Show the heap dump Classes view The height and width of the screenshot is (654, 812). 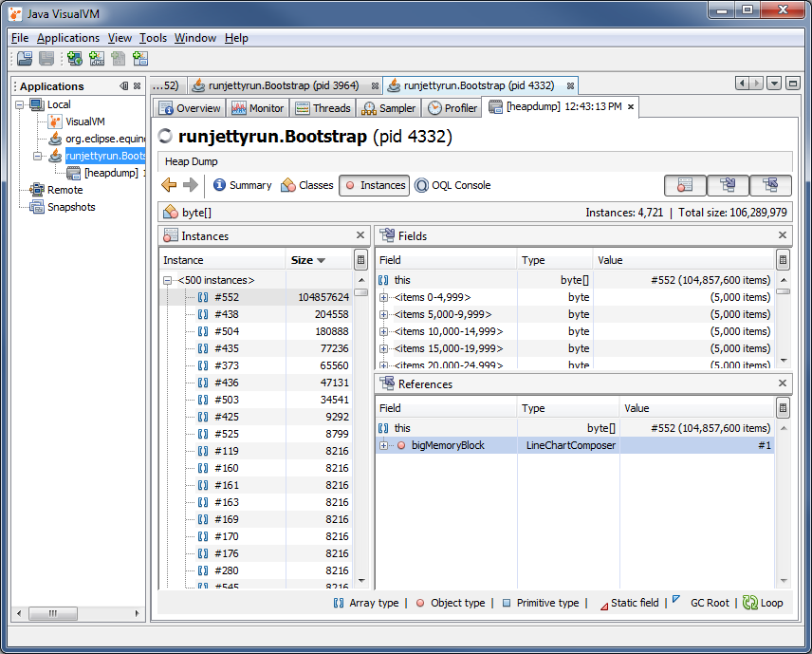point(307,185)
